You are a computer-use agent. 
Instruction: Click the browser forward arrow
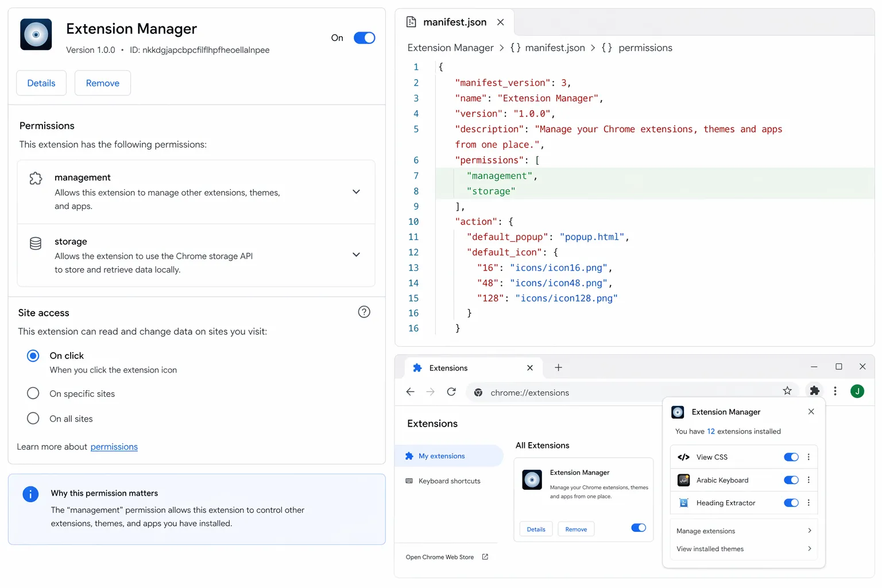point(431,392)
